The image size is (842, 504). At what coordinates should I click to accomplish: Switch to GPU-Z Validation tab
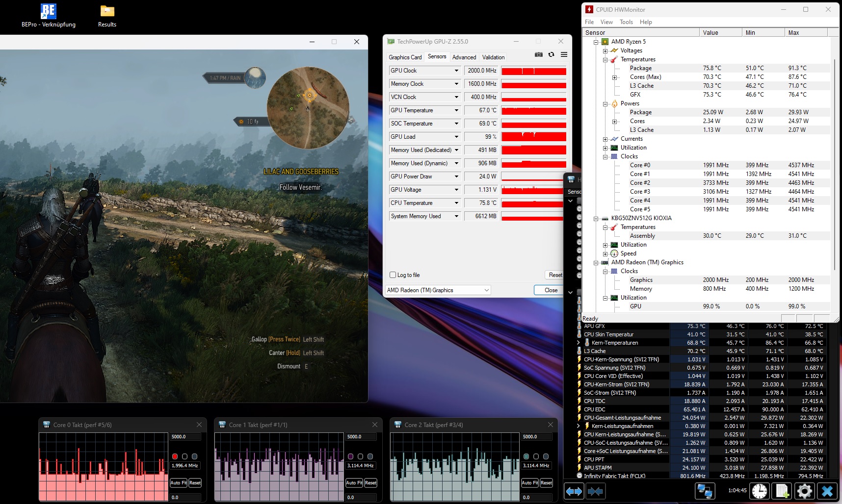[x=493, y=57]
